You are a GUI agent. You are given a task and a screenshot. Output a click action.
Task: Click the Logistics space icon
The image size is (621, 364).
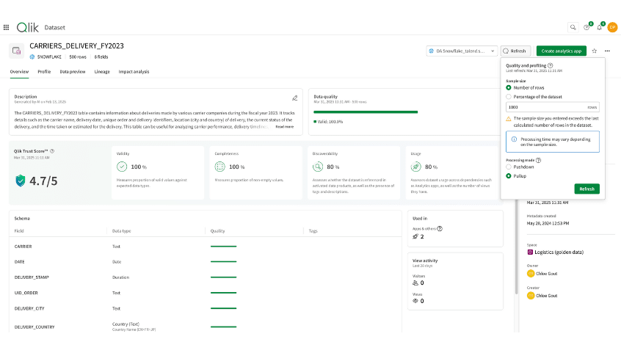point(530,252)
